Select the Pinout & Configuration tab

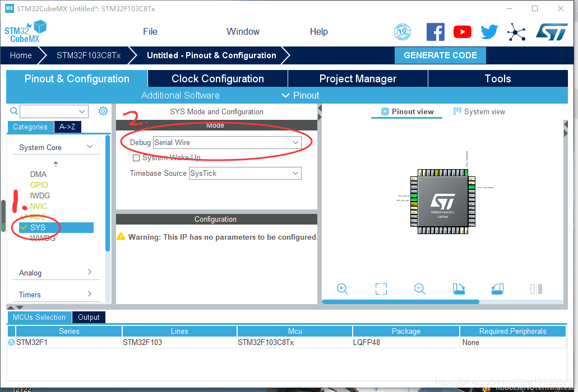77,79
